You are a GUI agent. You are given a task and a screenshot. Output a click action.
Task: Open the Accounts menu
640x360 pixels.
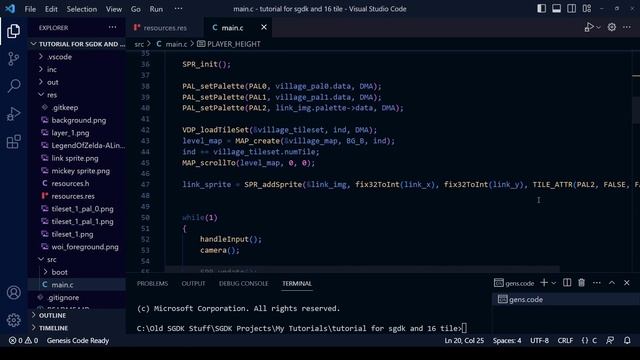[13, 293]
